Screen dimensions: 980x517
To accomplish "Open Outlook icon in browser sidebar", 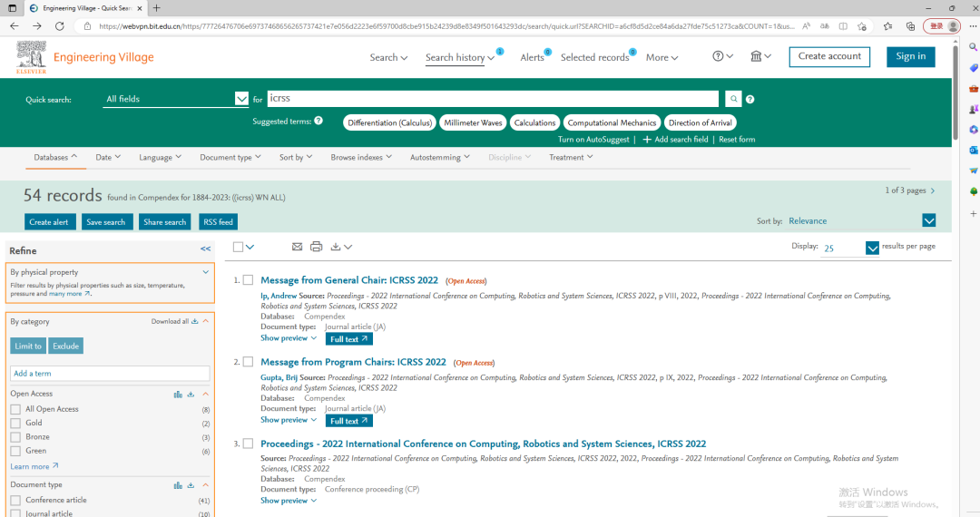I will [x=973, y=150].
